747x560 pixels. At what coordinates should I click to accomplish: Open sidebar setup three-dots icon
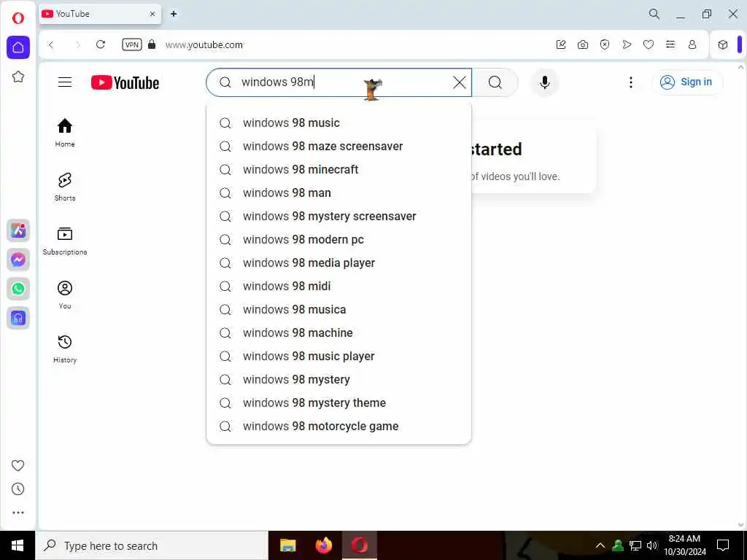pos(18,513)
